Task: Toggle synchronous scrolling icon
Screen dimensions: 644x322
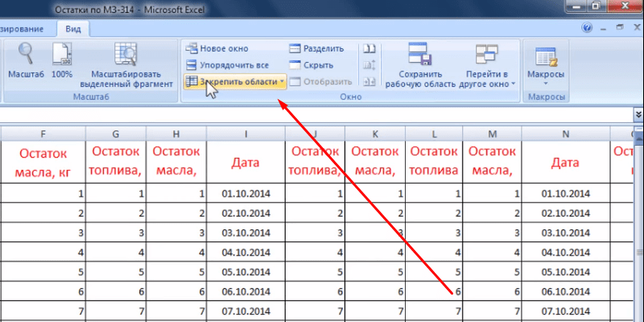Action: tap(369, 65)
